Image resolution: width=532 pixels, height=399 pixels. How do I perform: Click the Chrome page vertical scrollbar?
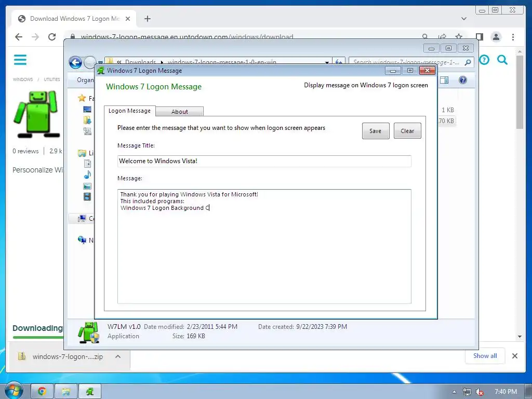(x=520, y=92)
